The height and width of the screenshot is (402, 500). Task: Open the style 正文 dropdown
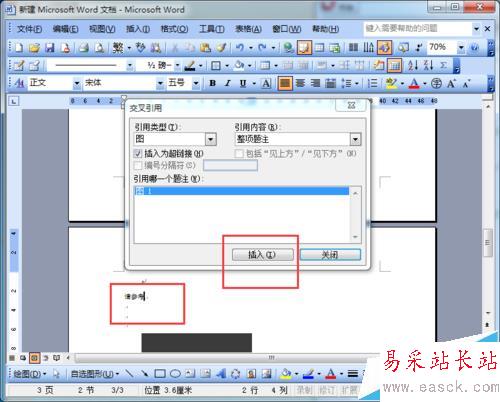click(77, 83)
